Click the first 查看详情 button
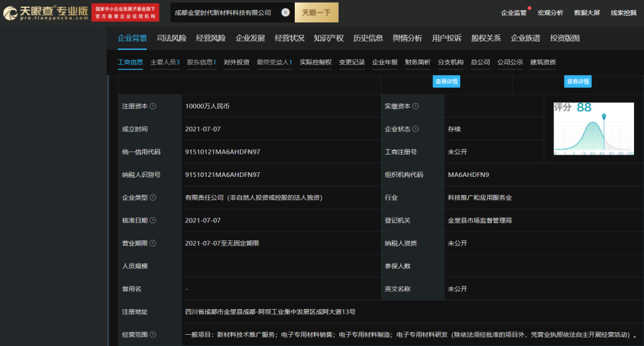 tap(446, 82)
